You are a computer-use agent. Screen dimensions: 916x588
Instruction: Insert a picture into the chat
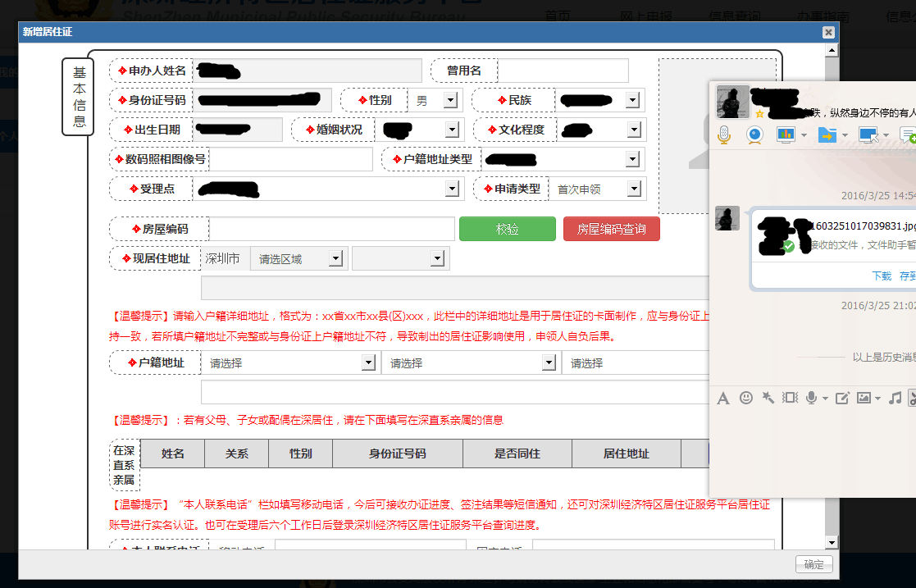click(x=865, y=398)
